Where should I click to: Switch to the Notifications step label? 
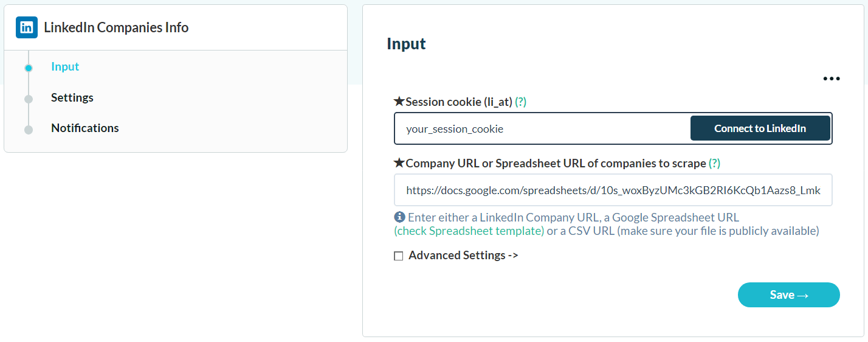[85, 128]
